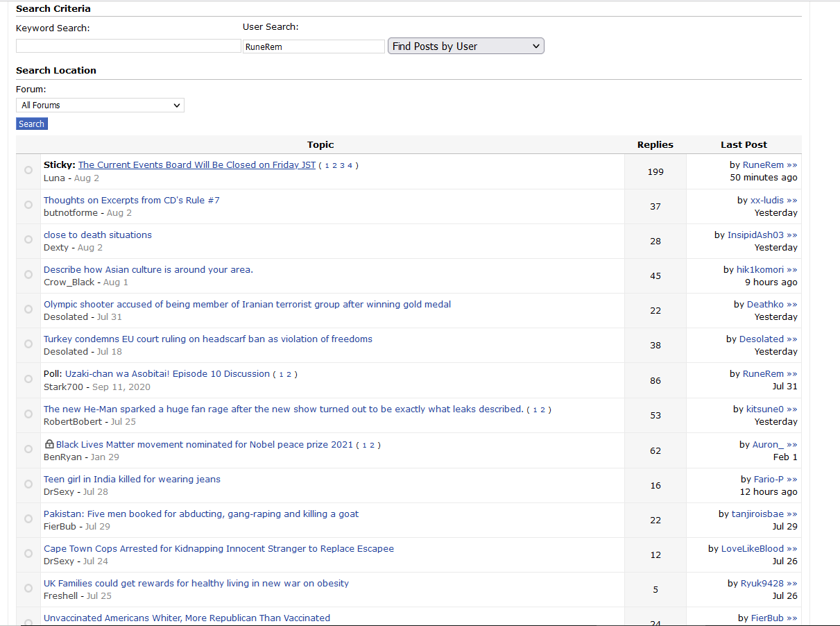Click the Last Post column header

click(x=744, y=145)
